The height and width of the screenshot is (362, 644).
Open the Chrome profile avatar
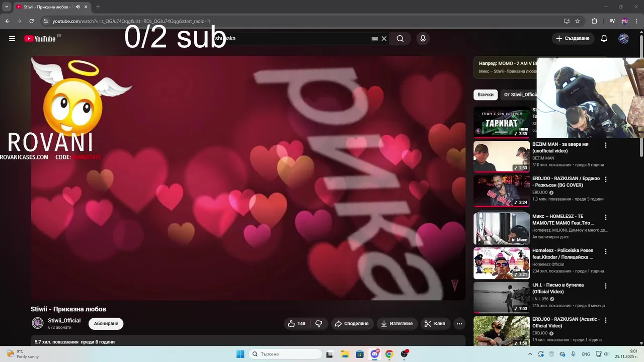coord(624,21)
